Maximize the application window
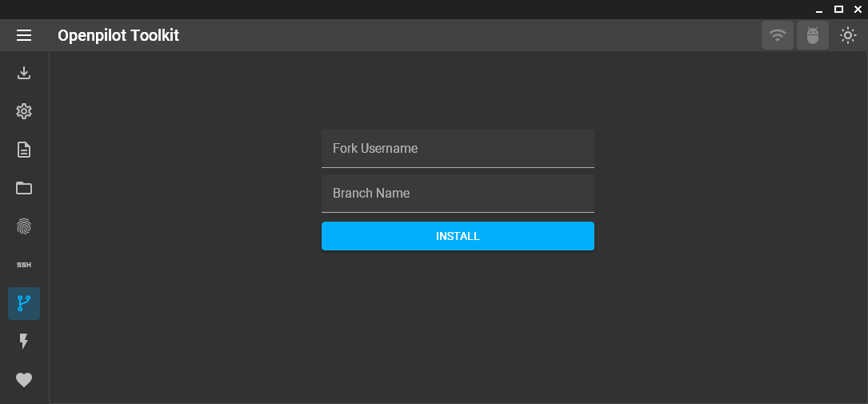 coord(838,10)
